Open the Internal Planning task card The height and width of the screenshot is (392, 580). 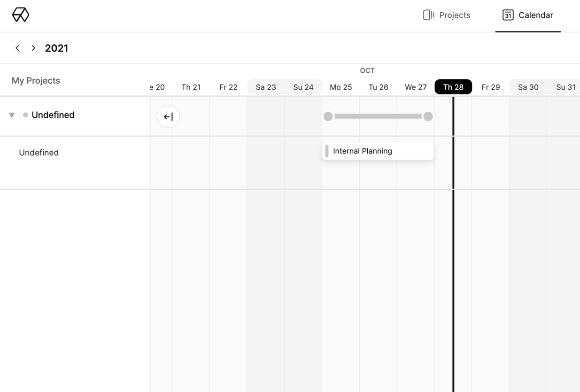coord(378,151)
